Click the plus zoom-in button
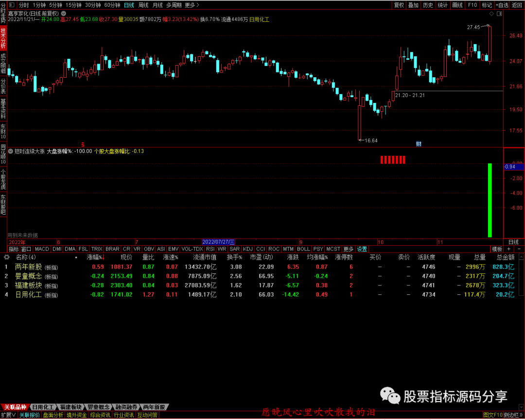525x420 pixels. coord(508,249)
